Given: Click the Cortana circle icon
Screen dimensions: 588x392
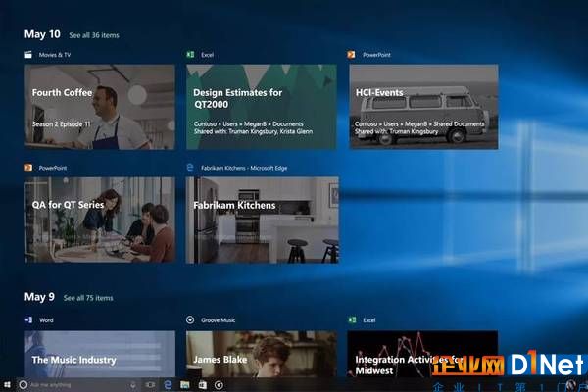Looking at the screenshot, I should click(23, 385).
